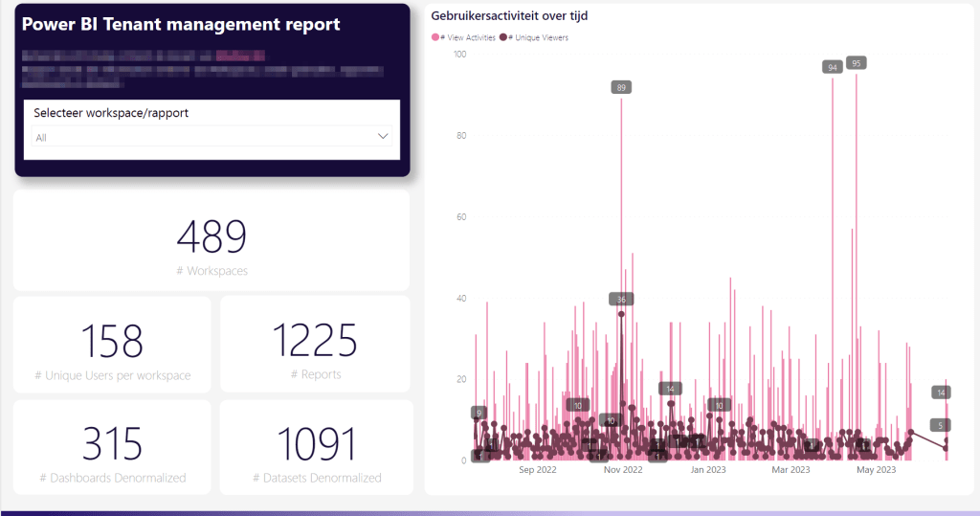Expand the workspace/rapport dropdown chevron
Screen dimensions: 980x516
[x=384, y=137]
